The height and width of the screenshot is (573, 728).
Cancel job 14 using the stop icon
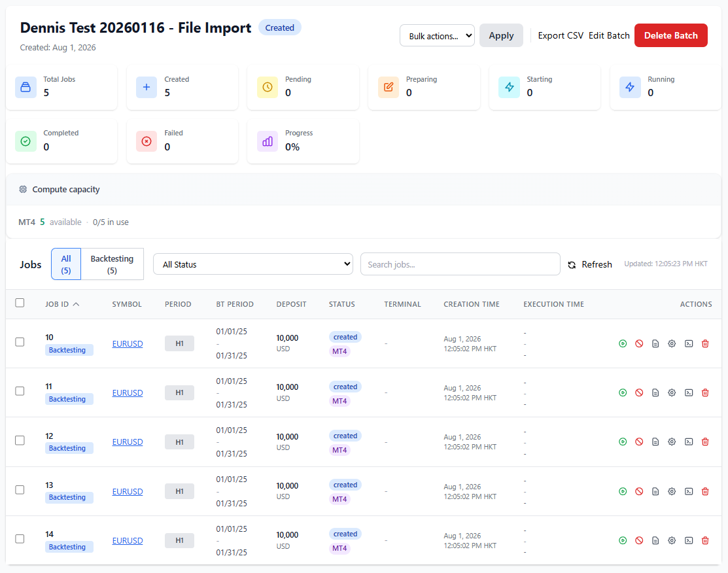[639, 540]
